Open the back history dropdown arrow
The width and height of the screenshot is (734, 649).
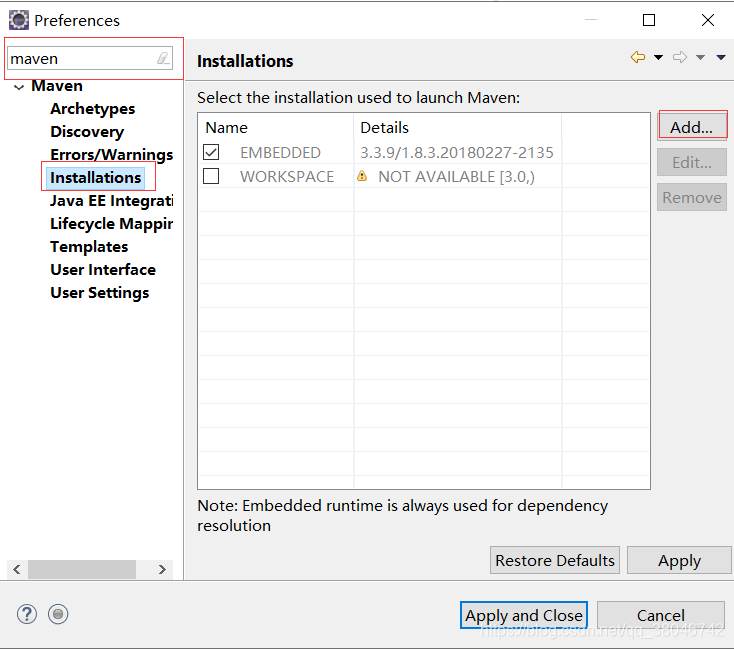(x=658, y=58)
